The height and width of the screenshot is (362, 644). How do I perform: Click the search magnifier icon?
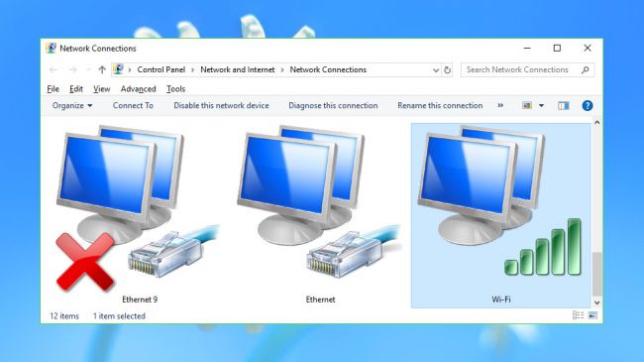tap(586, 70)
